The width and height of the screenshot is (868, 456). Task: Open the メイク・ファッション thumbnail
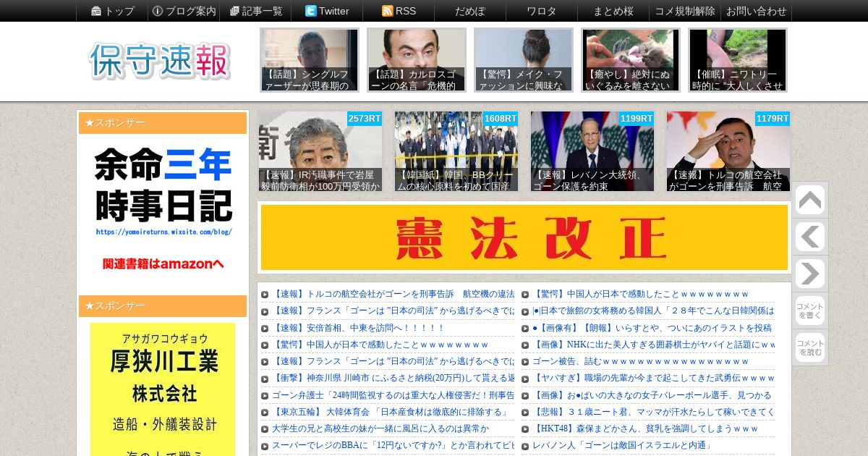coord(524,60)
